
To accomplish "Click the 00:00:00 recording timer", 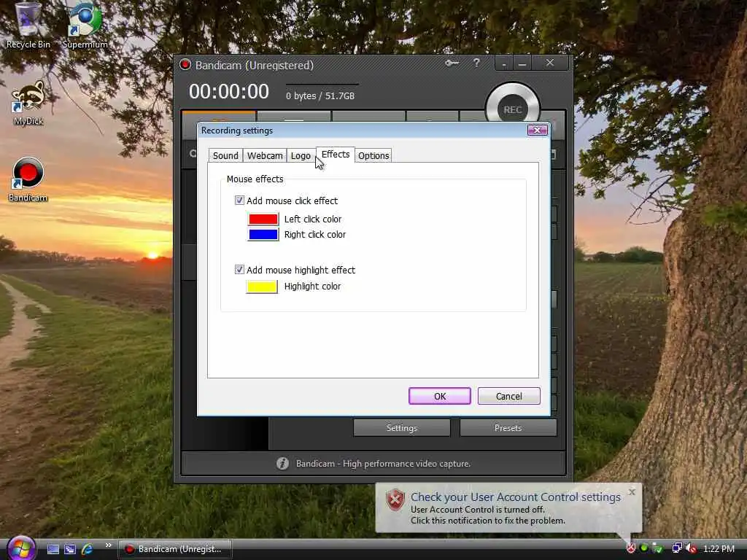I will tap(228, 91).
